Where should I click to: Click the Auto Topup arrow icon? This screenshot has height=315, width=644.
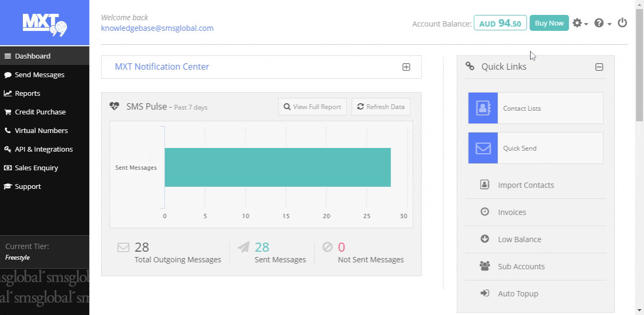click(x=485, y=293)
